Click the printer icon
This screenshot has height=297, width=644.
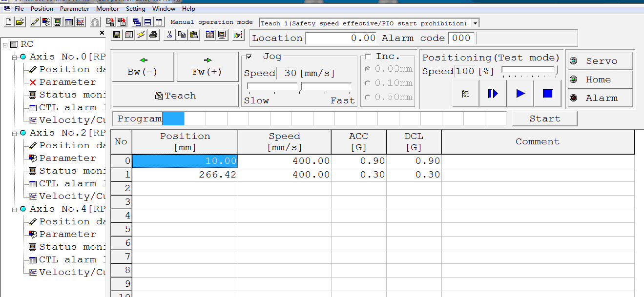point(153,35)
